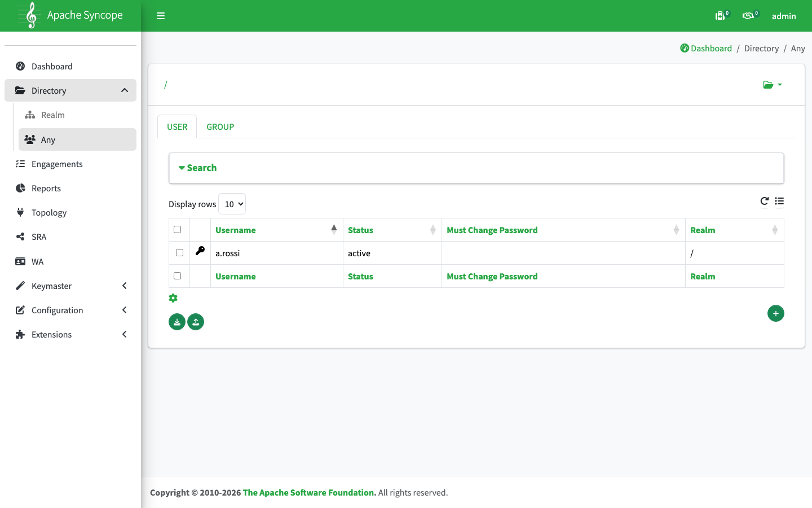The width and height of the screenshot is (812, 508).
Task: Open the user requests handshake icon
Action: (x=748, y=16)
